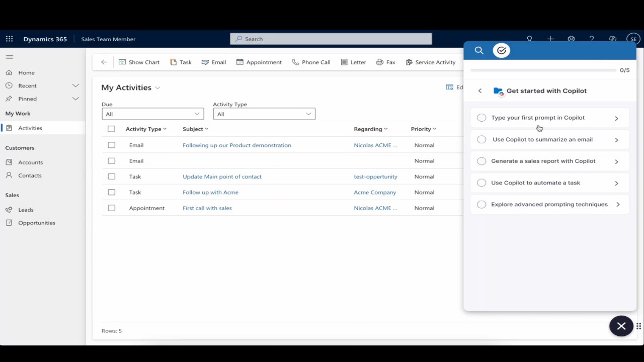
Task: Create a new Appointment activity
Action: 259,62
